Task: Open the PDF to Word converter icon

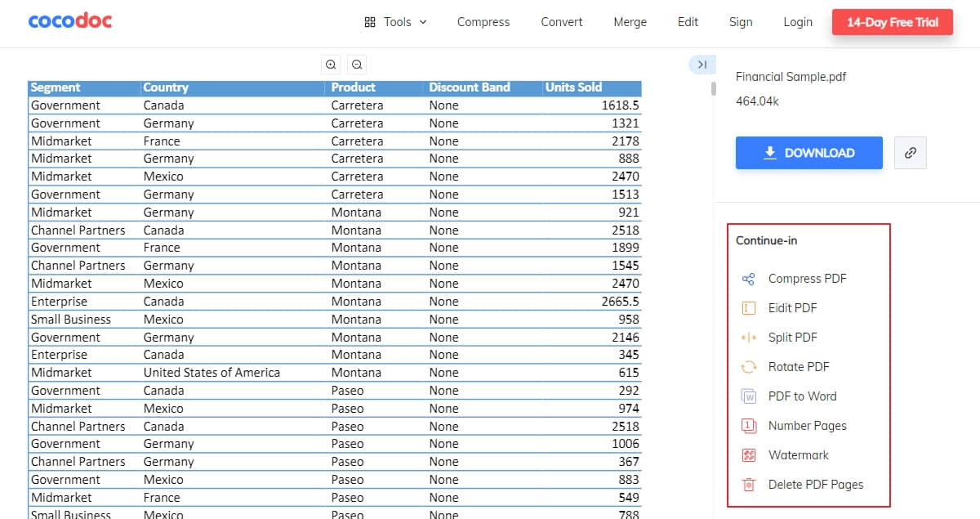Action: point(748,396)
